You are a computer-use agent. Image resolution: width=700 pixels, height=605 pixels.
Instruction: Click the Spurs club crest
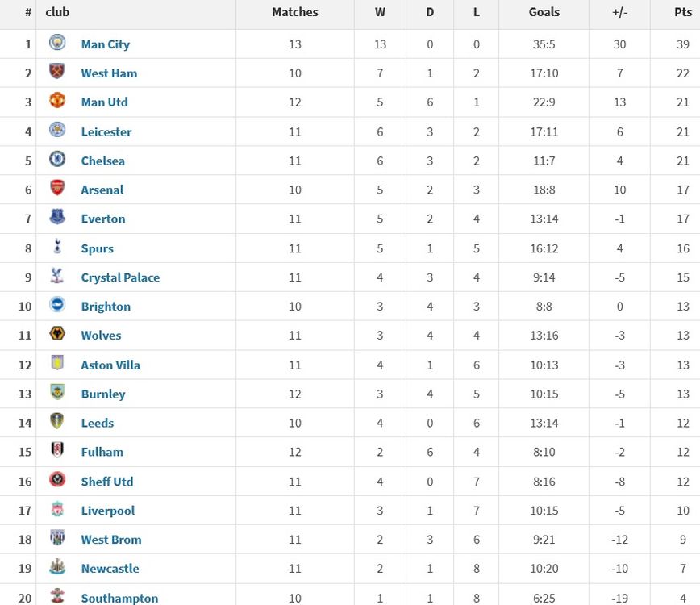(57, 248)
